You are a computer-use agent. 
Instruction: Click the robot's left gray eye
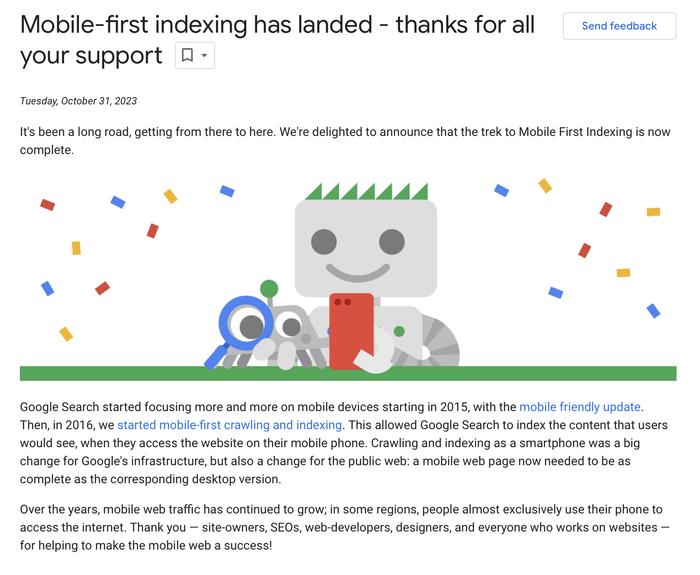324,242
